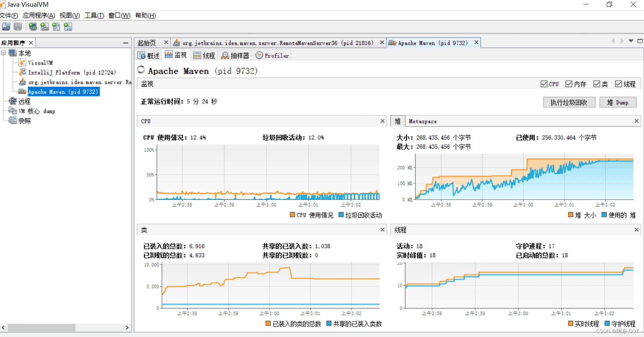Click the Add JMX Connection toolbar icon
This screenshot has height=337, width=644.
tap(45, 27)
